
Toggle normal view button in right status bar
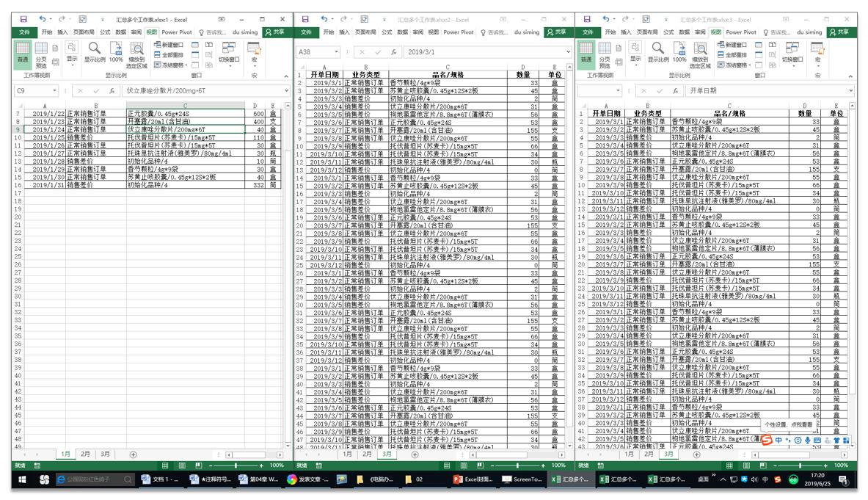[729, 465]
